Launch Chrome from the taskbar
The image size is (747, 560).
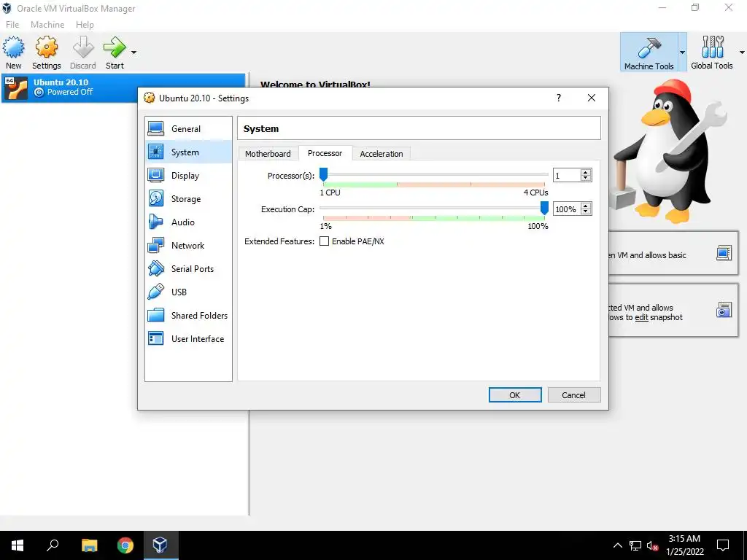pyautogui.click(x=125, y=545)
